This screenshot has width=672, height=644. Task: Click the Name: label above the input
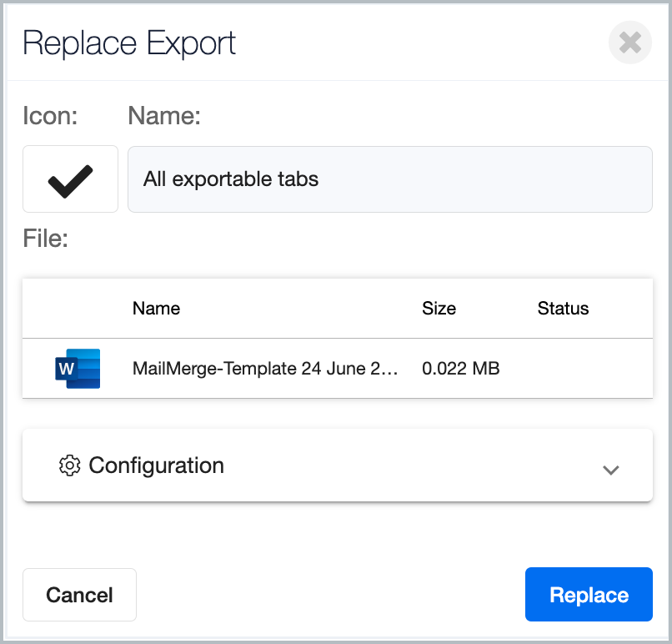point(164,116)
